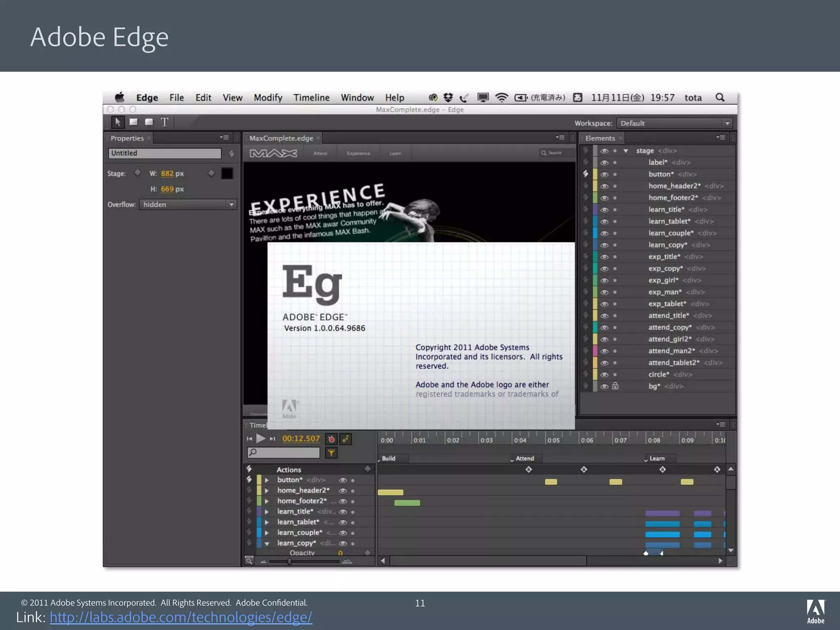Unlock the bg element lock icon
The image size is (840, 630).
tap(615, 386)
